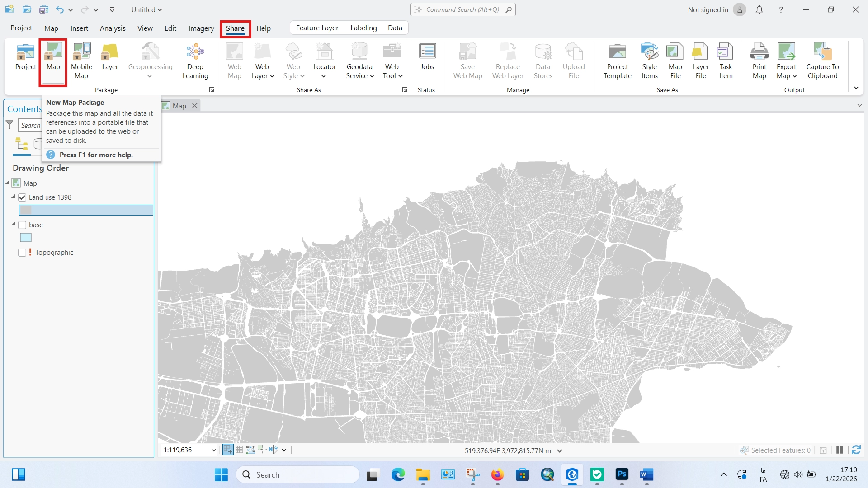Collapse the base layer legend

pos(13,224)
